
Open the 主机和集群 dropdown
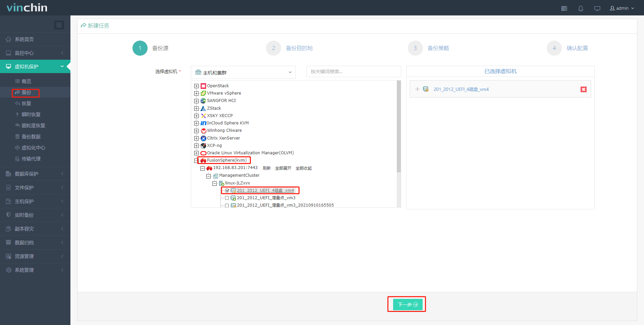[x=243, y=72]
